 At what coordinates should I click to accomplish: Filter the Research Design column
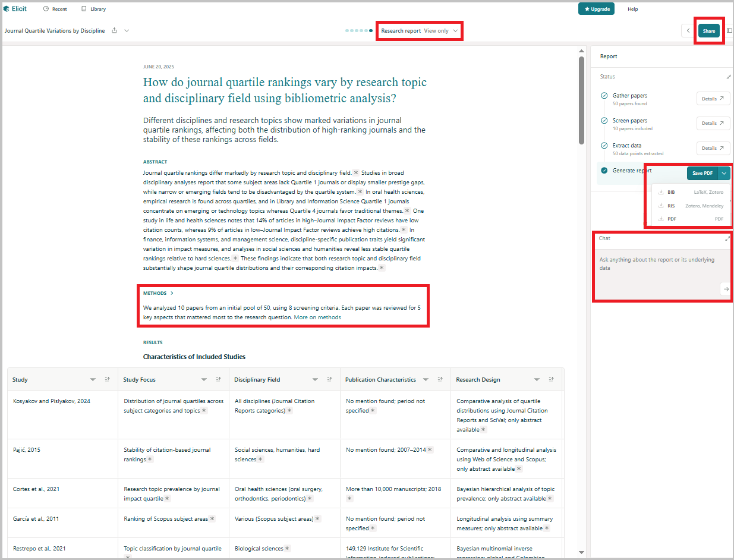click(537, 379)
